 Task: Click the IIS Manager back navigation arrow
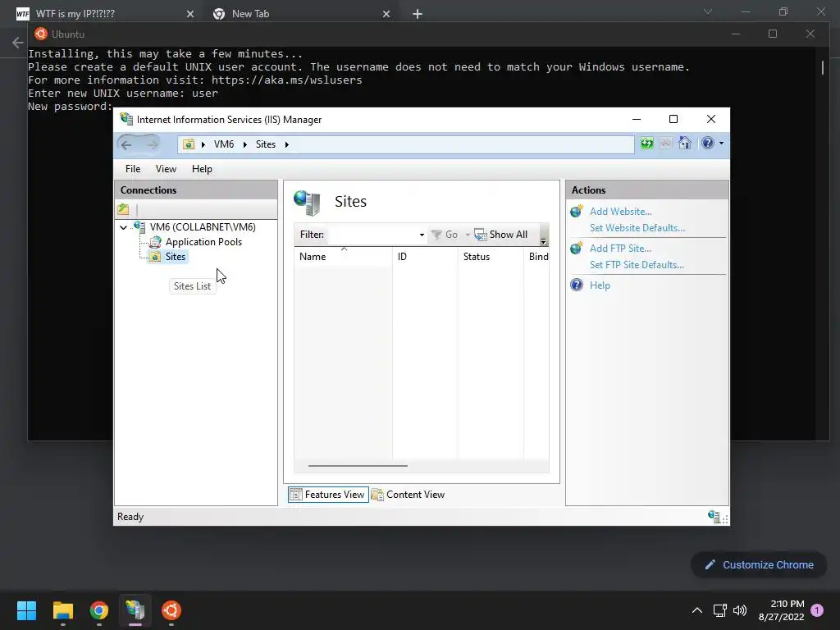126,144
